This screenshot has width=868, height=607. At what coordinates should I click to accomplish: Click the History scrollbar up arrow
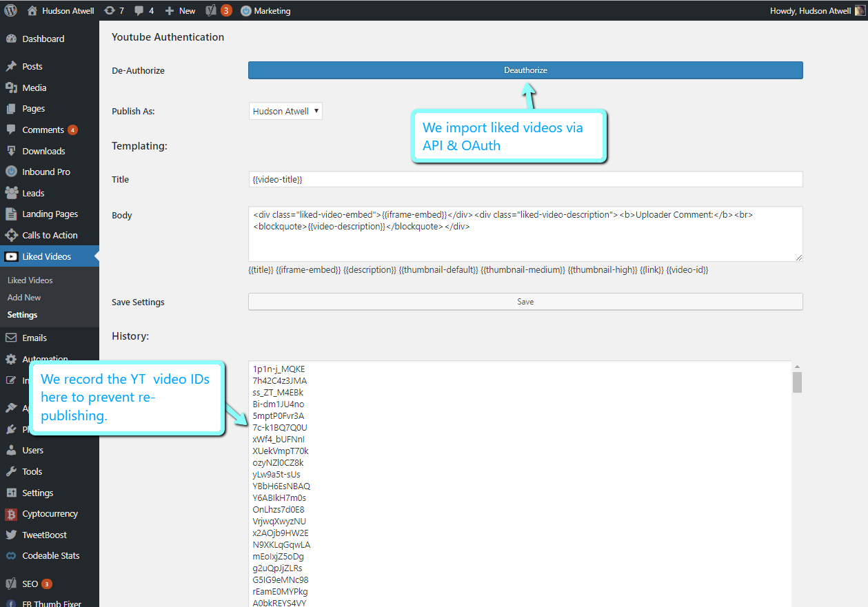click(x=797, y=367)
